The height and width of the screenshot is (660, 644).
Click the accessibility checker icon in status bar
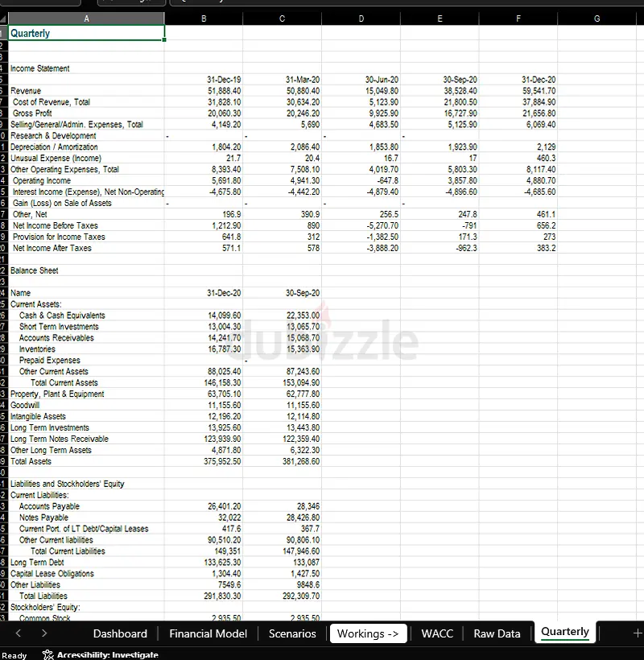coord(48,654)
